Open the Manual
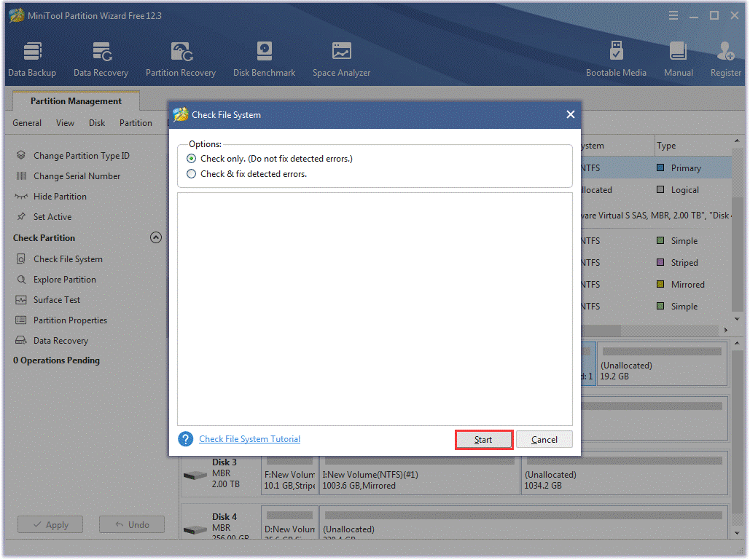750x560 pixels. click(679, 59)
